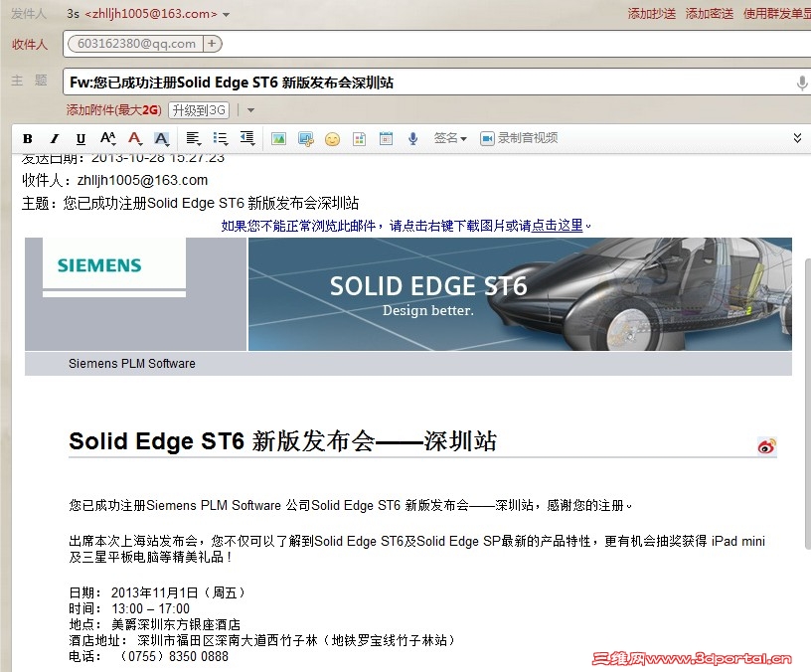Select the 603162380@qq.com recipient chip
Viewport: 811px width, 672px height.
tap(136, 44)
